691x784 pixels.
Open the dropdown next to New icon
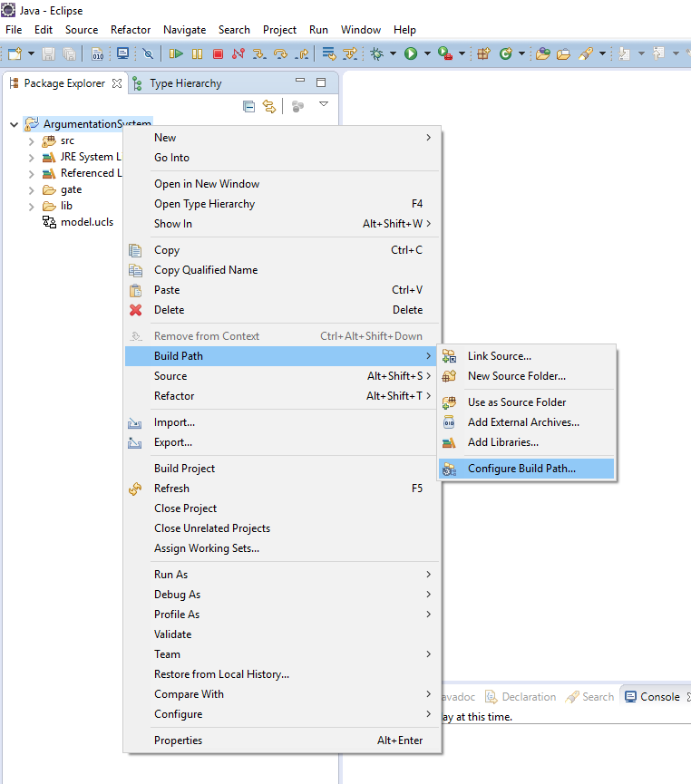pyautogui.click(x=31, y=53)
